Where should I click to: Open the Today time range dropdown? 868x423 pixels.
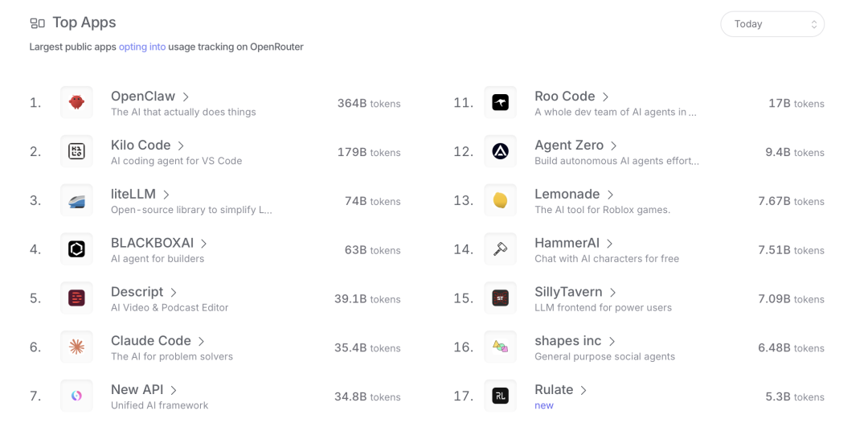click(772, 24)
